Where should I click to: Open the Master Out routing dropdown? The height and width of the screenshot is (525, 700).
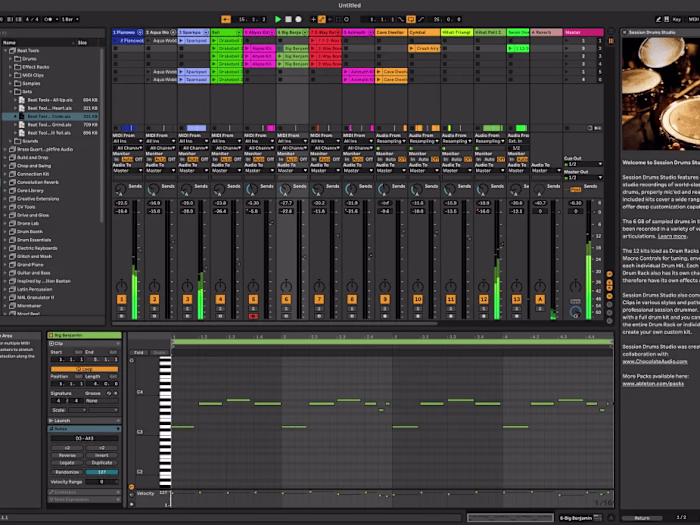click(x=583, y=178)
